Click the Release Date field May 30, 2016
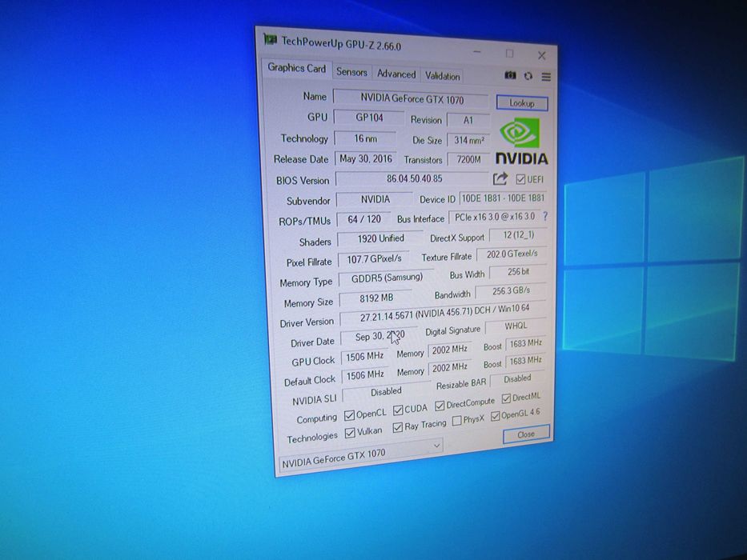 365,159
